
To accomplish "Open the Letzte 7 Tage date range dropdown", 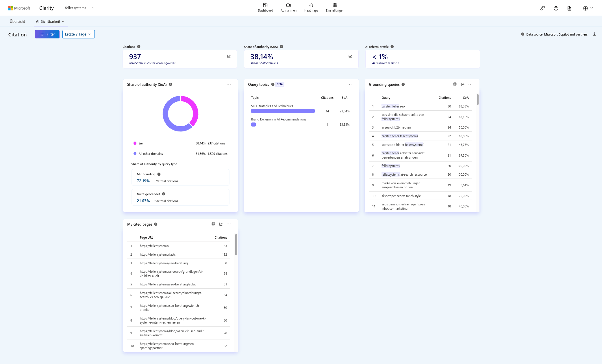I will click(x=78, y=34).
